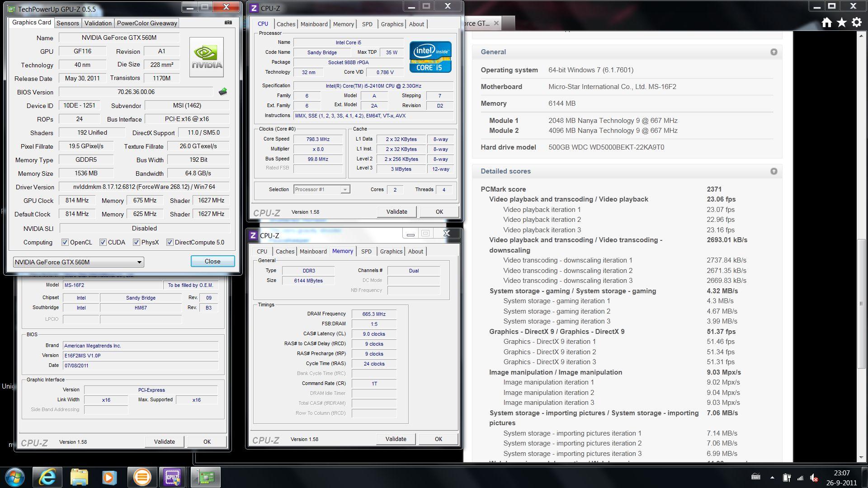Open the Validation tab in GPU-Z
The height and width of the screenshot is (488, 868).
(98, 23)
